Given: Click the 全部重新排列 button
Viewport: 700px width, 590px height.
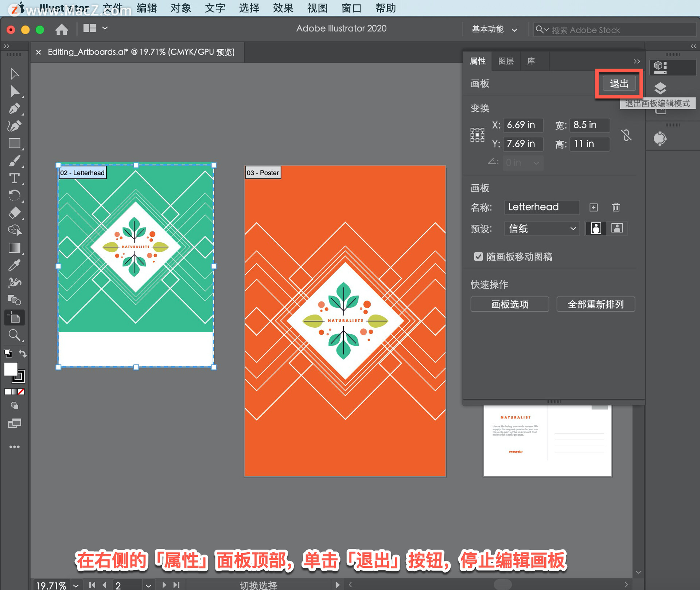Looking at the screenshot, I should coord(595,304).
